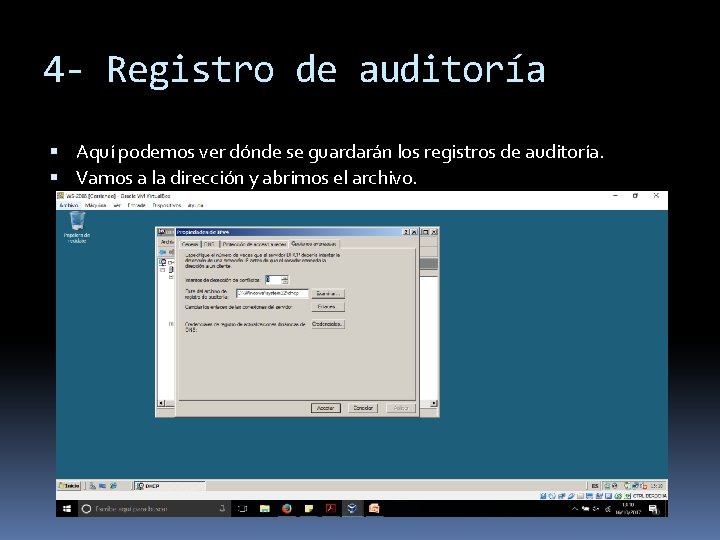Click the audit log file path field
Screen dimensions: 720x540
(x=272, y=293)
